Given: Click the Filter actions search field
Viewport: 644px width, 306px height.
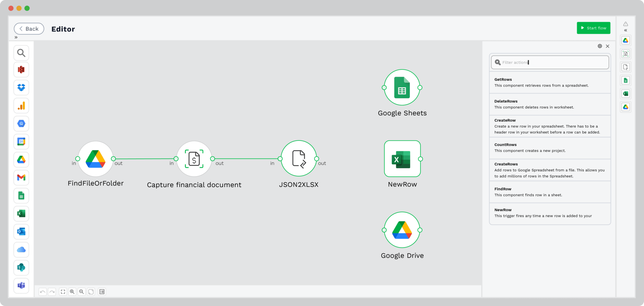Looking at the screenshot, I should [x=550, y=62].
